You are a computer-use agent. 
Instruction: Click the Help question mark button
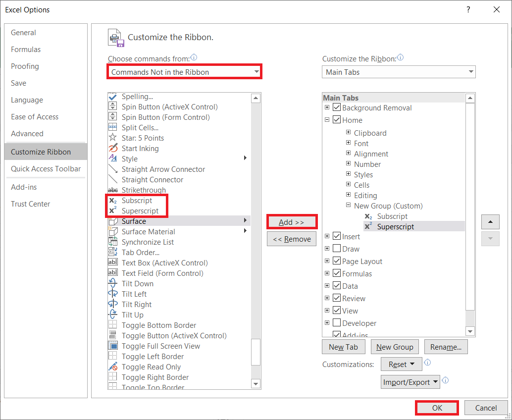468,9
